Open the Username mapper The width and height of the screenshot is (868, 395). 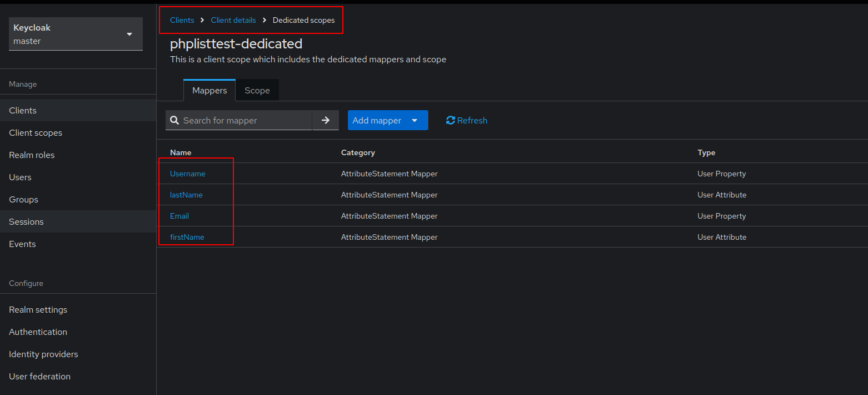coord(188,174)
